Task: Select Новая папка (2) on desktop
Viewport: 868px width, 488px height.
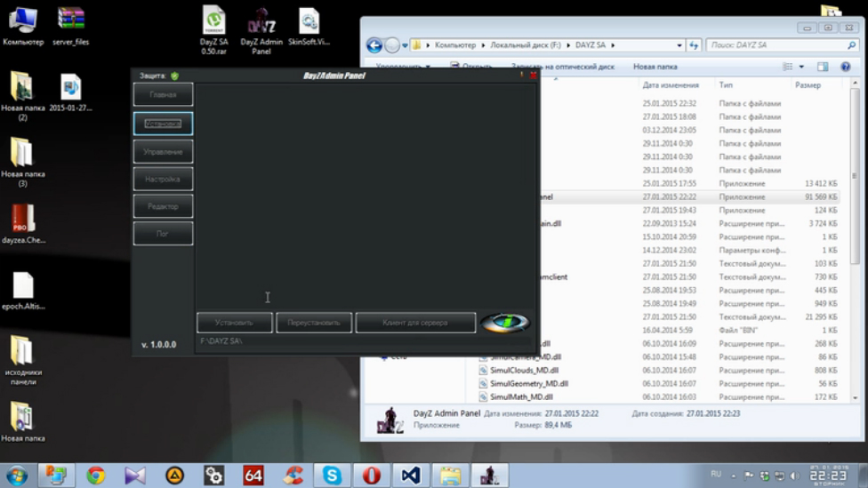Action: coord(23,96)
